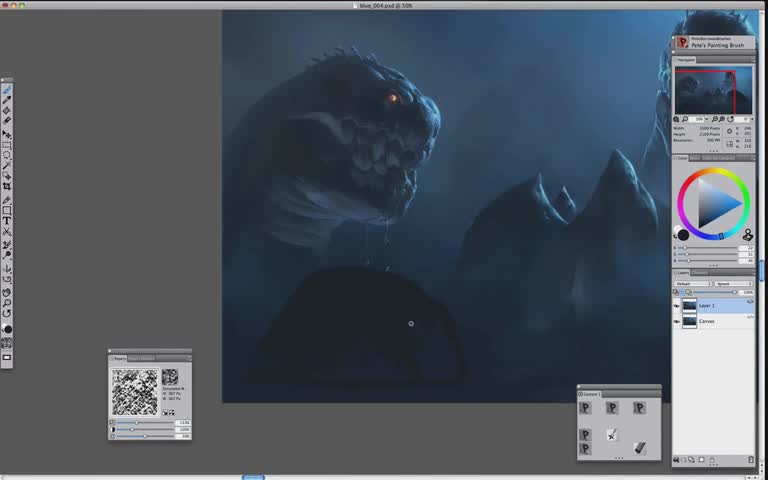Delete layer with trash icon
Screen dimensions: 768x480
[x=751, y=459]
